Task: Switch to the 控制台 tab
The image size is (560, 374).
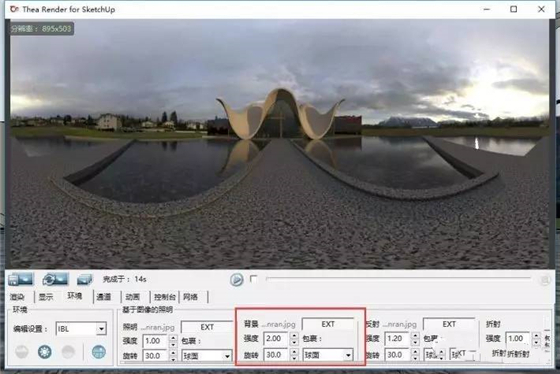Action: click(164, 297)
